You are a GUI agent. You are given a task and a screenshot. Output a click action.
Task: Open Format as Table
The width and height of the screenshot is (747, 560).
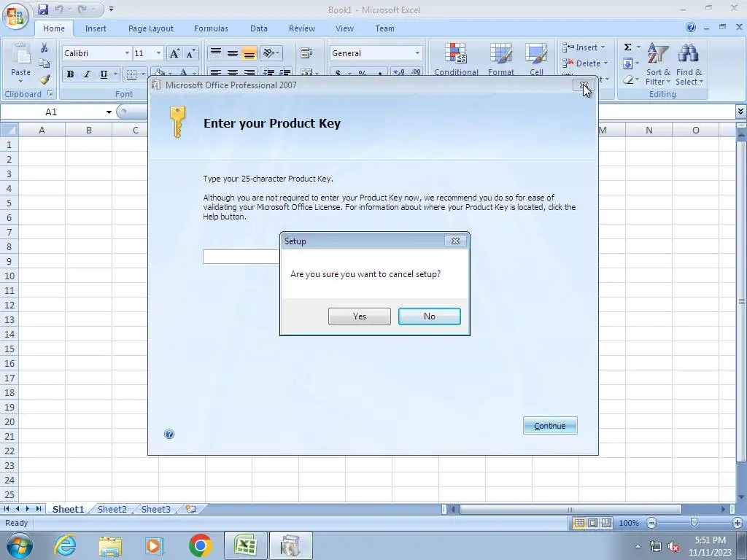point(501,59)
